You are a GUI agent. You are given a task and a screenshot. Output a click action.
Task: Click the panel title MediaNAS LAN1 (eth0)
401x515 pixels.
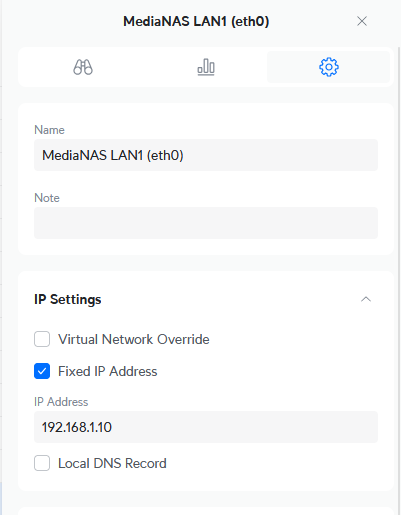pyautogui.click(x=196, y=21)
